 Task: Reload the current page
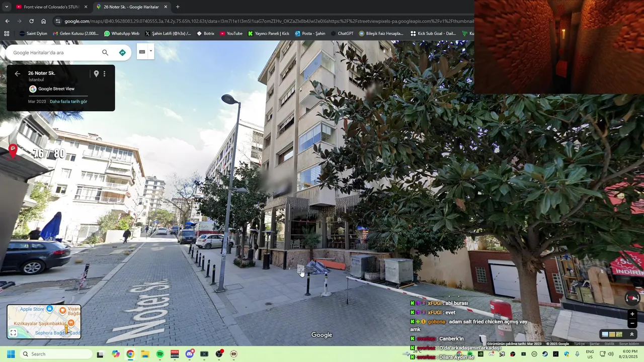31,21
